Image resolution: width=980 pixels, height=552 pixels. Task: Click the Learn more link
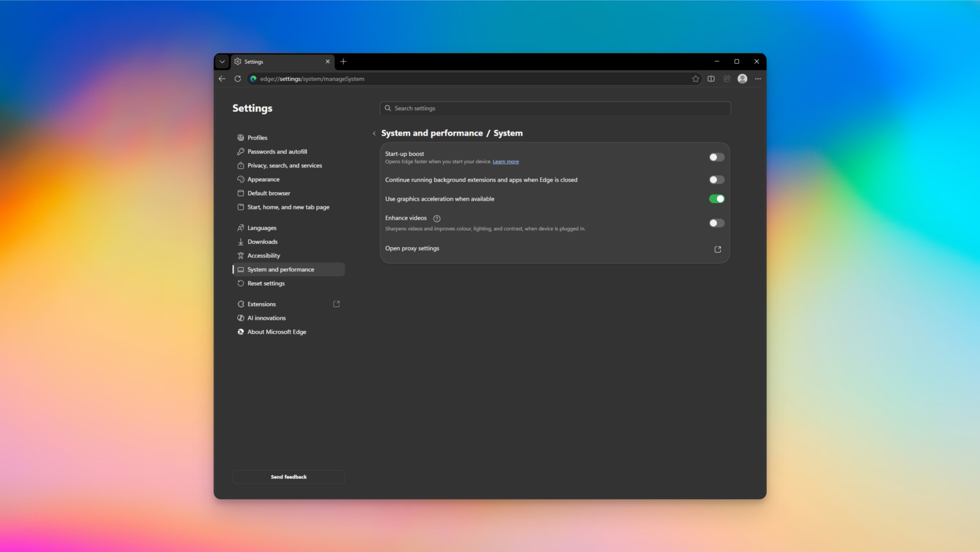(505, 162)
